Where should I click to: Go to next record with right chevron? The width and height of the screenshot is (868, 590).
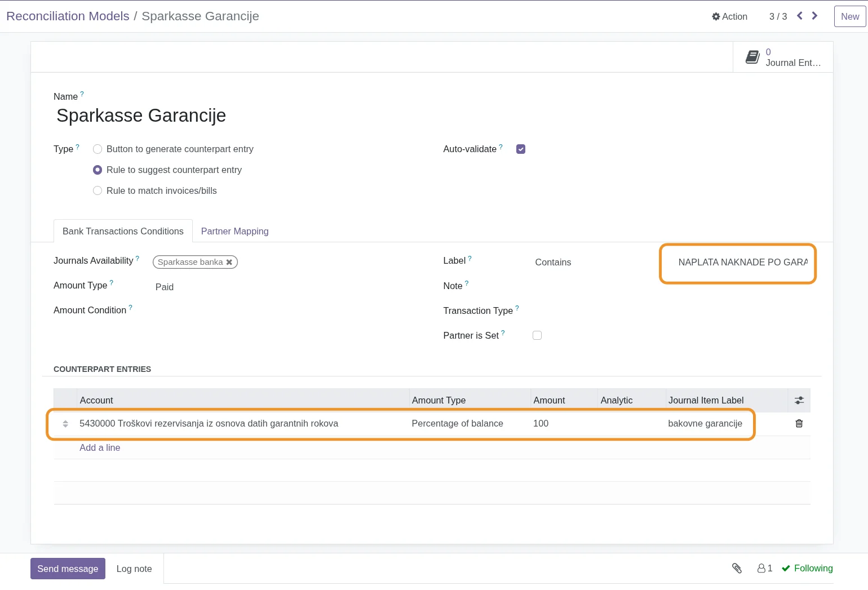[814, 16]
